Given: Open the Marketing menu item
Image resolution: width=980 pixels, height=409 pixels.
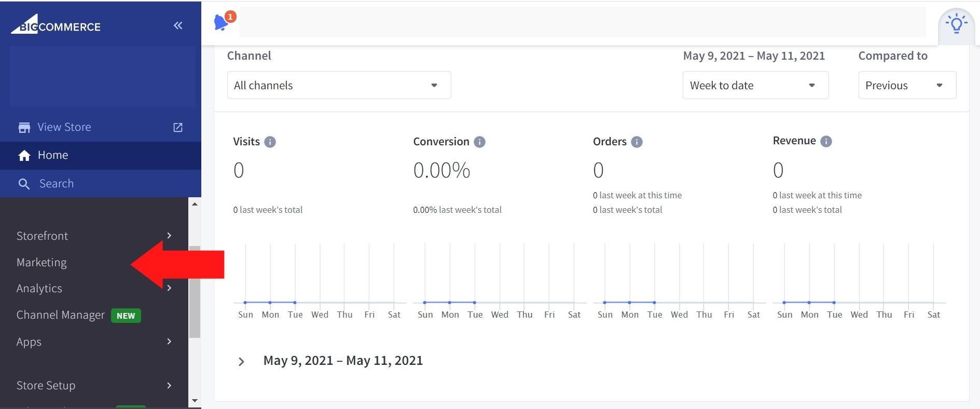Looking at the screenshot, I should click(x=42, y=262).
